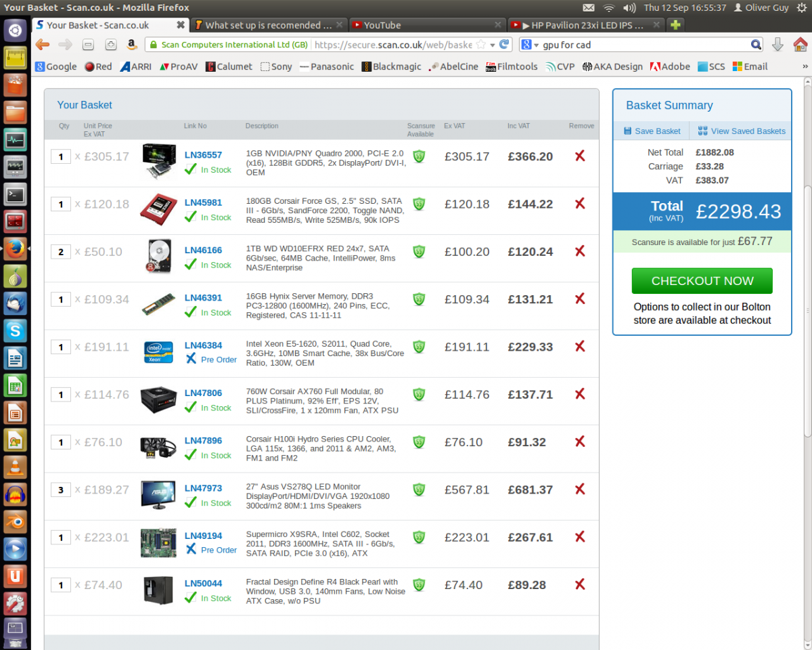This screenshot has width=812, height=650.
Task: Click the Save Basket link
Action: click(652, 131)
